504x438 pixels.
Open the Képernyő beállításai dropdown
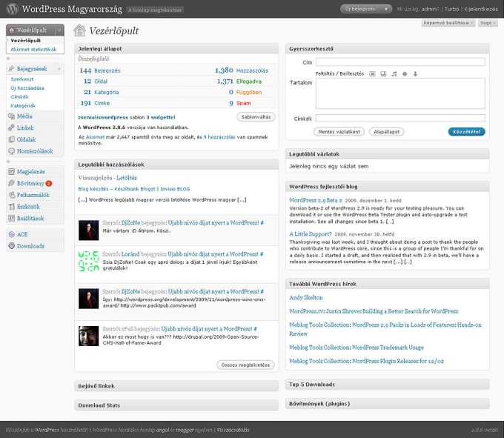point(448,23)
